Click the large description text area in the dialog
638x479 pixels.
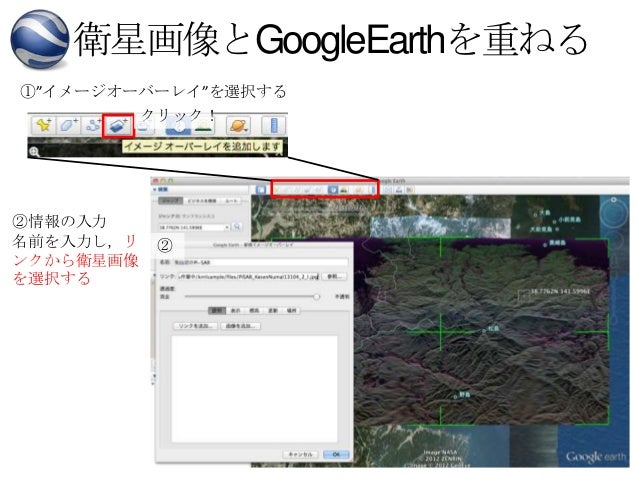(x=254, y=389)
